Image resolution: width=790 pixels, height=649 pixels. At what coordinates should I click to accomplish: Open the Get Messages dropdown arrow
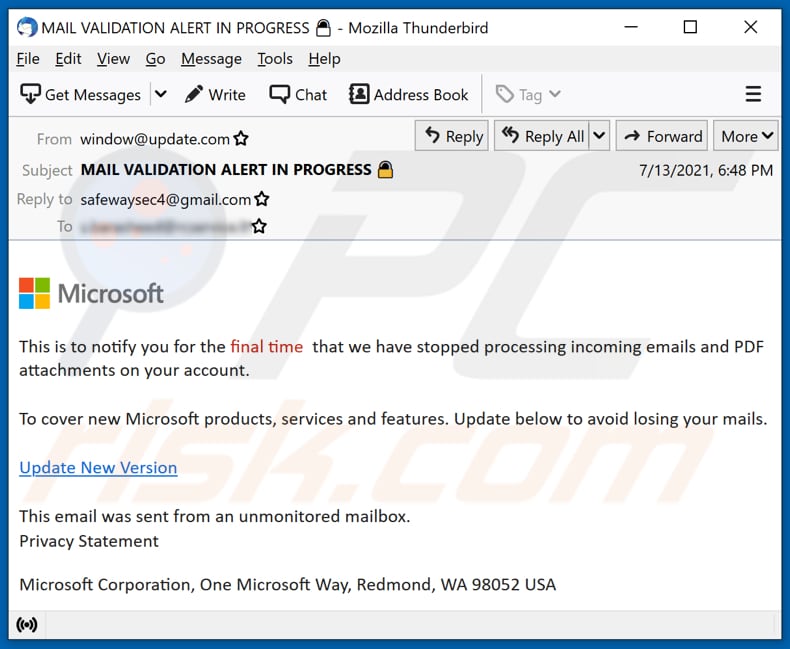tap(161, 94)
